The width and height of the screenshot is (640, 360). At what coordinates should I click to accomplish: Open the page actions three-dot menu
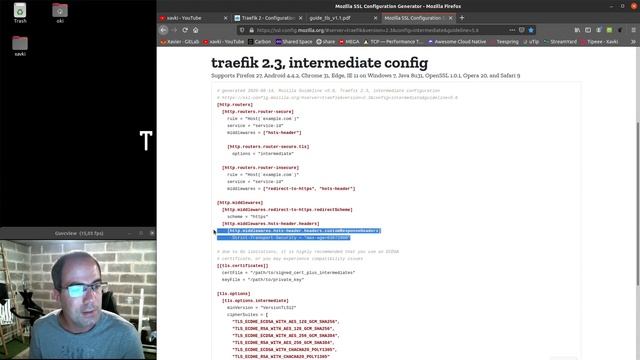512,30
